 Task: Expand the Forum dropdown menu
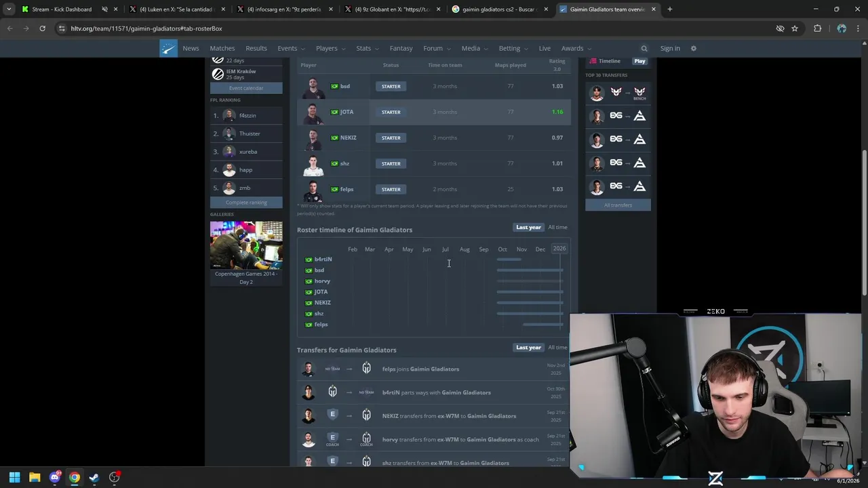[437, 48]
